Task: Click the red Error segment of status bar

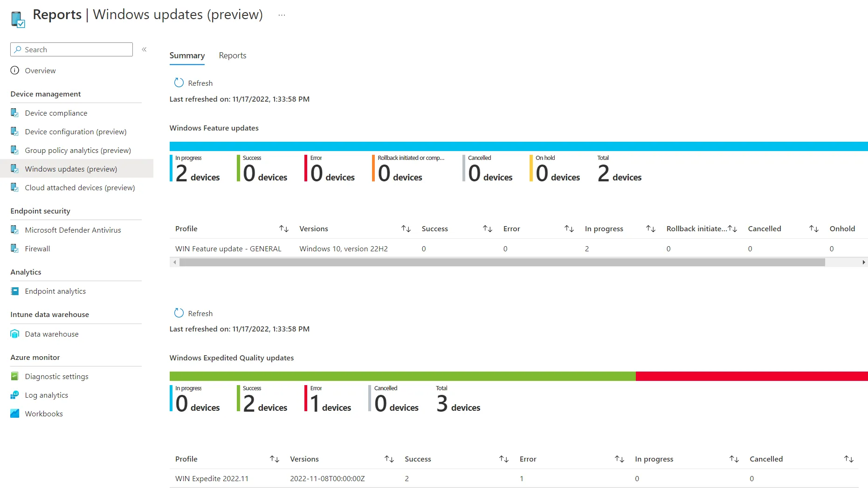Action: coord(751,376)
